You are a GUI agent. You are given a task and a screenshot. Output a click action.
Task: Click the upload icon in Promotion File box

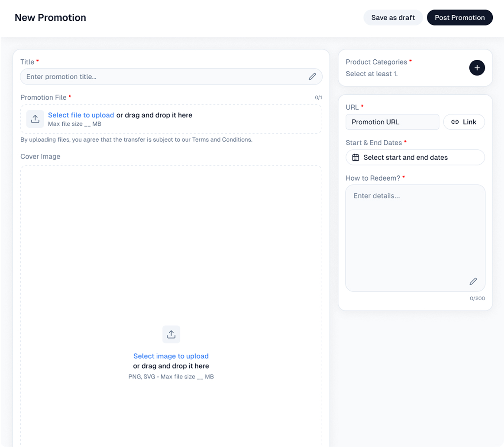[35, 119]
